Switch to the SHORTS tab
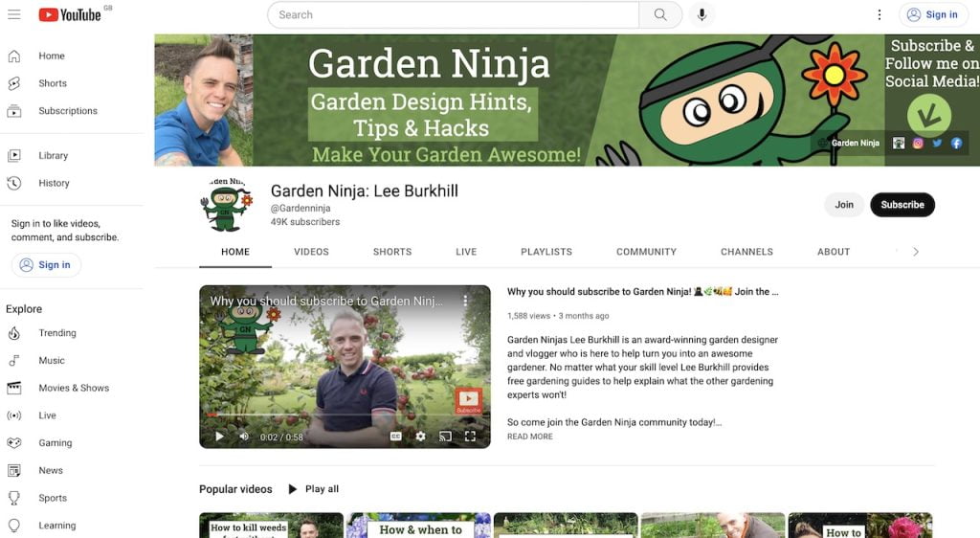 (392, 252)
